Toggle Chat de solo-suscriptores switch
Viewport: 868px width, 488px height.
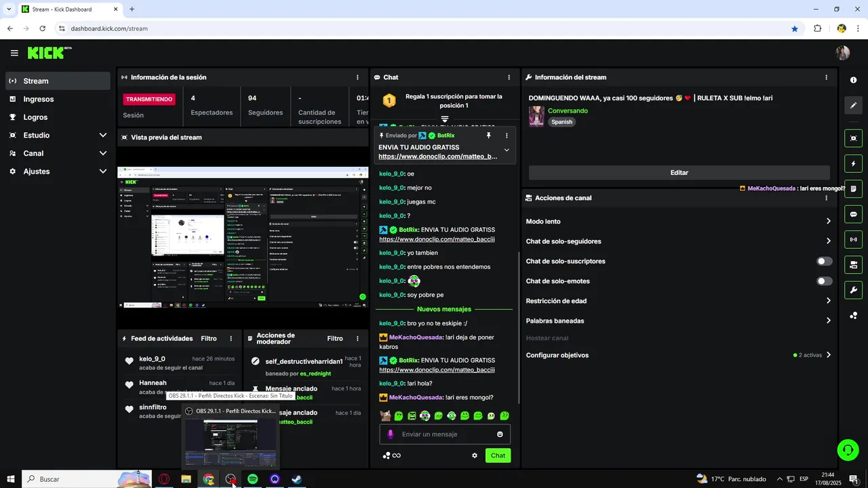(824, 261)
